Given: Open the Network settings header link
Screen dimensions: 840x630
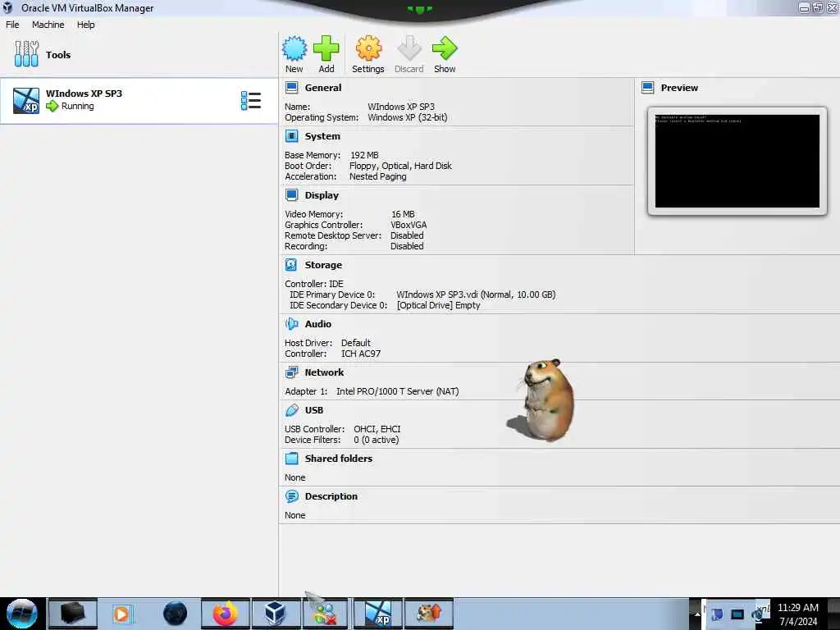Looking at the screenshot, I should pos(324,372).
